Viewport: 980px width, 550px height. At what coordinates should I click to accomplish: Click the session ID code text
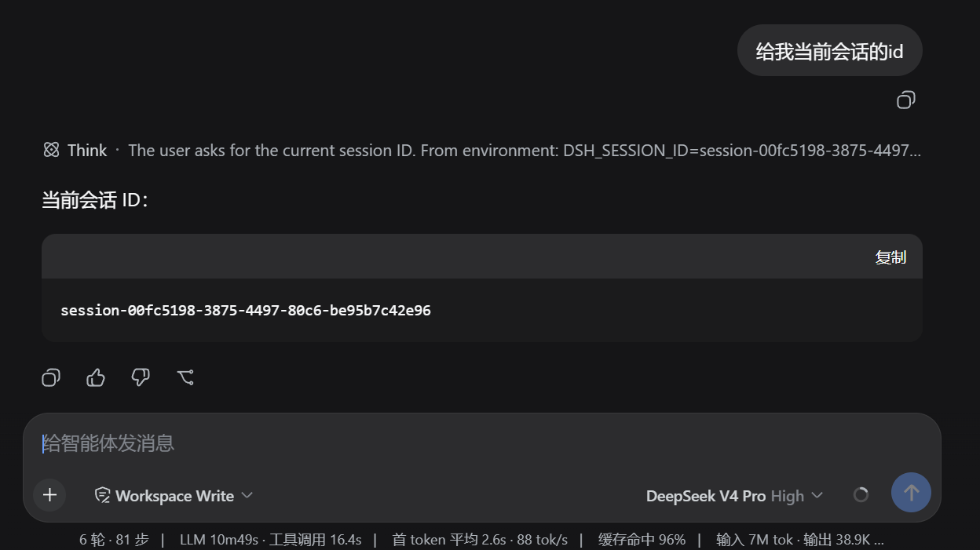(246, 310)
